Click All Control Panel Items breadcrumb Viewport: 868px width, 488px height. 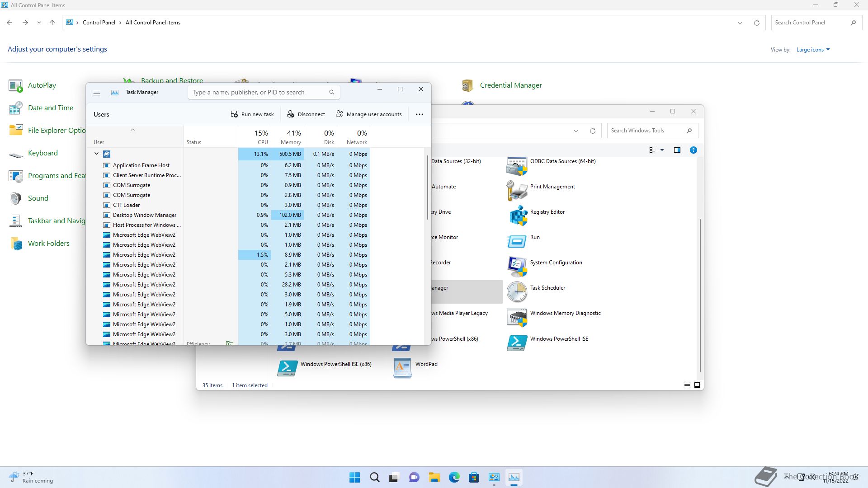[x=153, y=23]
